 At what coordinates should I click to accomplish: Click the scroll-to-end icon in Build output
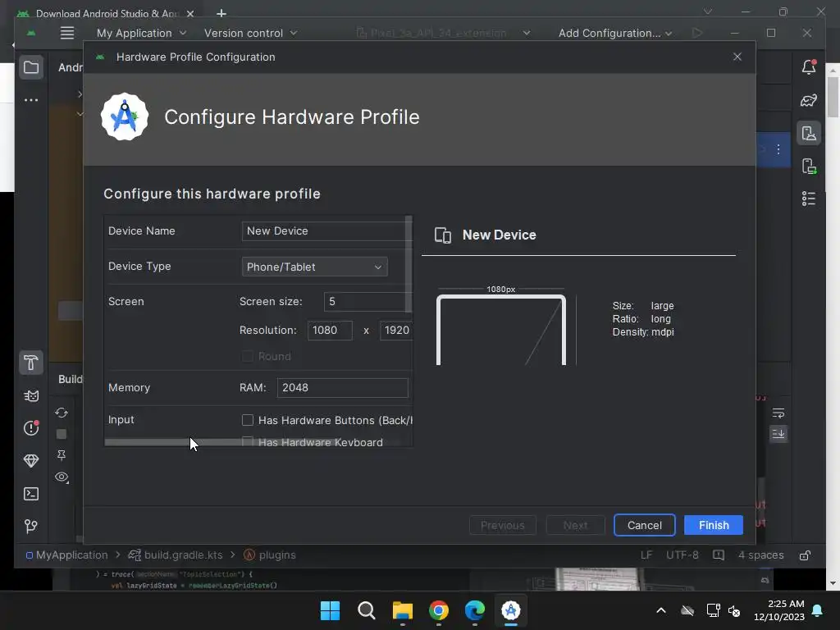coord(778,433)
